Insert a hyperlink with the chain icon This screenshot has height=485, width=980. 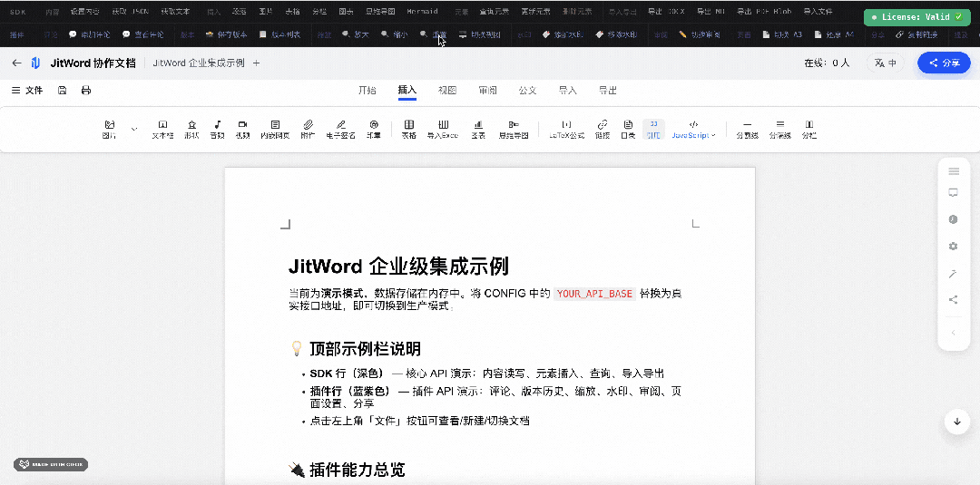pos(603,130)
